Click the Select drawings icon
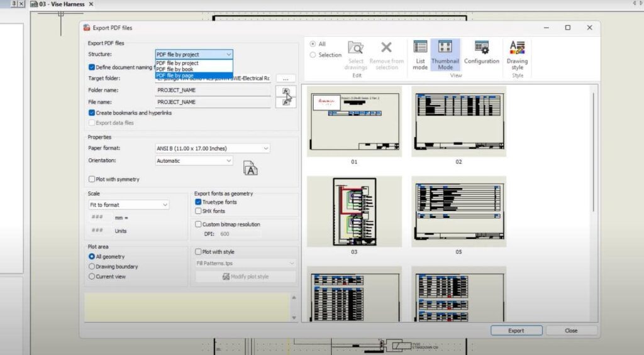The width and height of the screenshot is (644, 355). click(355, 54)
